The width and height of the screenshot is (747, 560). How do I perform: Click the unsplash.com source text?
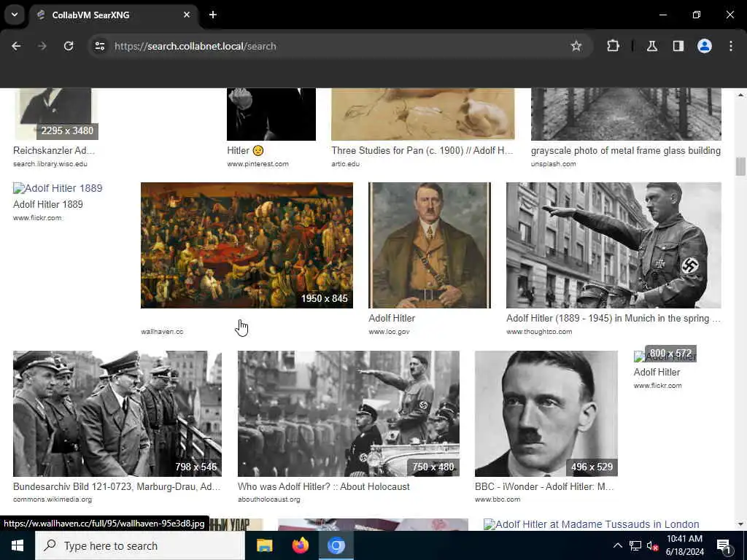pyautogui.click(x=553, y=164)
